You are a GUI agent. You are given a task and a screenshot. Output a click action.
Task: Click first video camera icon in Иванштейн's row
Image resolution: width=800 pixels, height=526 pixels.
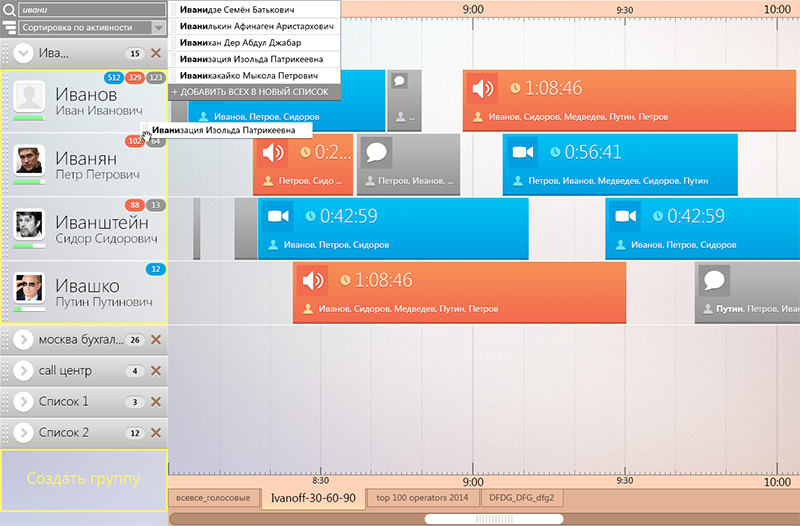(278, 216)
